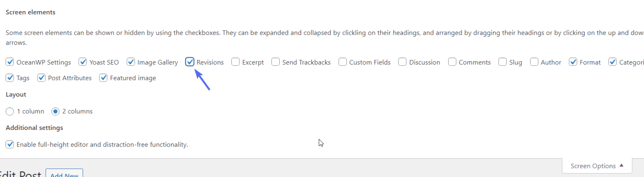
Task: Select the 2 columns layout option
Action: coord(55,111)
